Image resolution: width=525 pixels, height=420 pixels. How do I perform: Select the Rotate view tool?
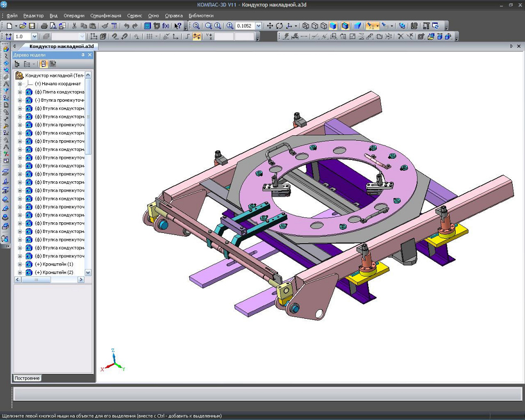click(279, 26)
